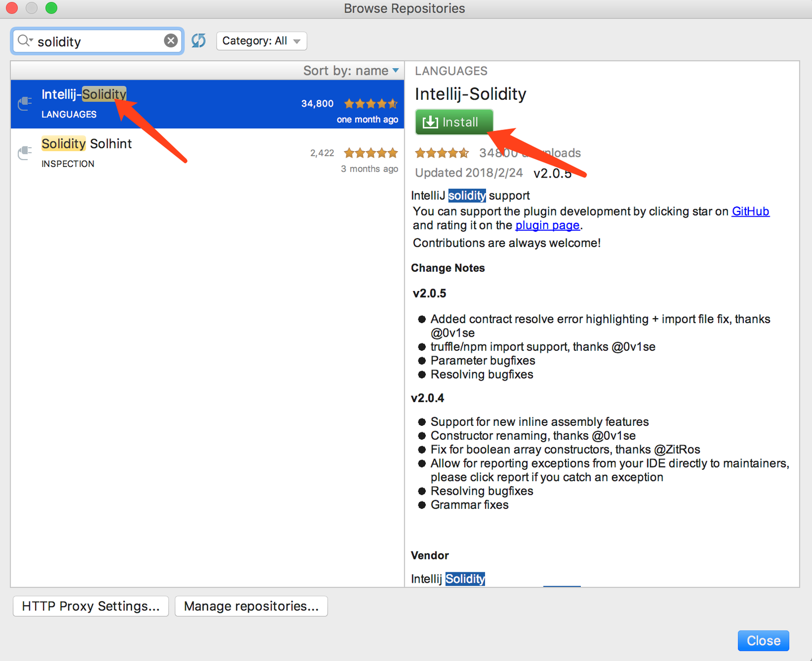812x661 pixels.
Task: Click the "3 months ago" update label
Action: 369,169
